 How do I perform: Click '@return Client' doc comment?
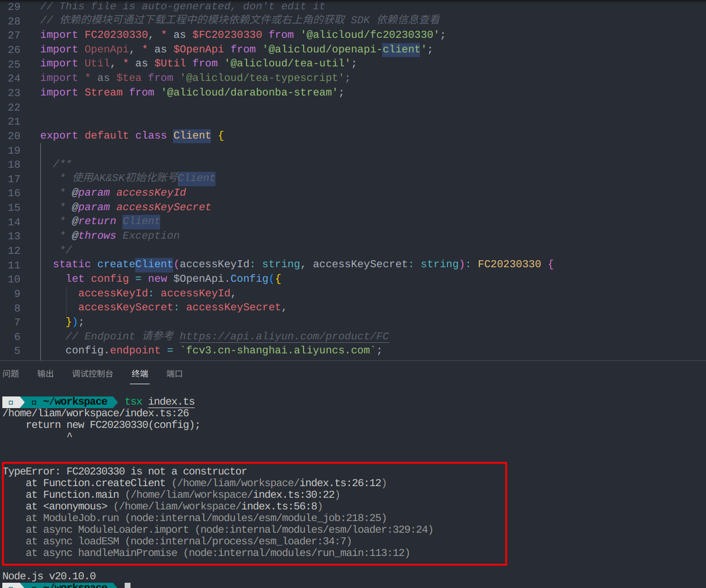pos(116,221)
